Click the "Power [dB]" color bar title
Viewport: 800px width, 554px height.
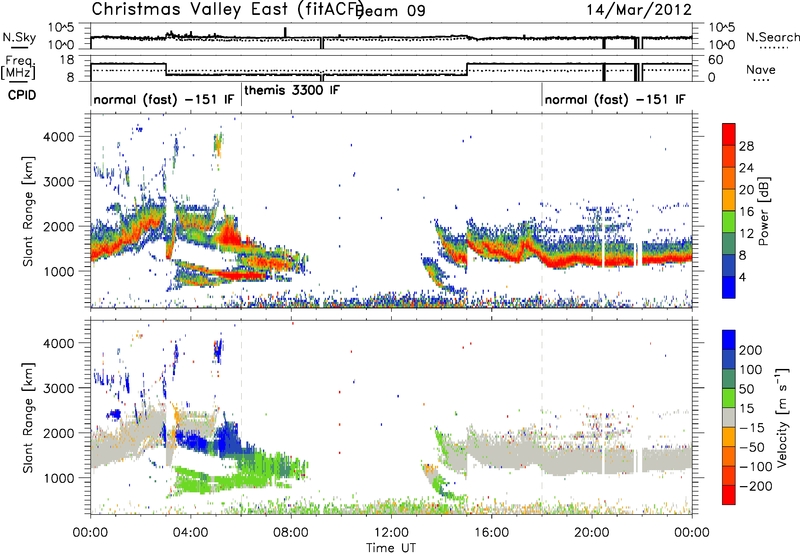pos(764,211)
